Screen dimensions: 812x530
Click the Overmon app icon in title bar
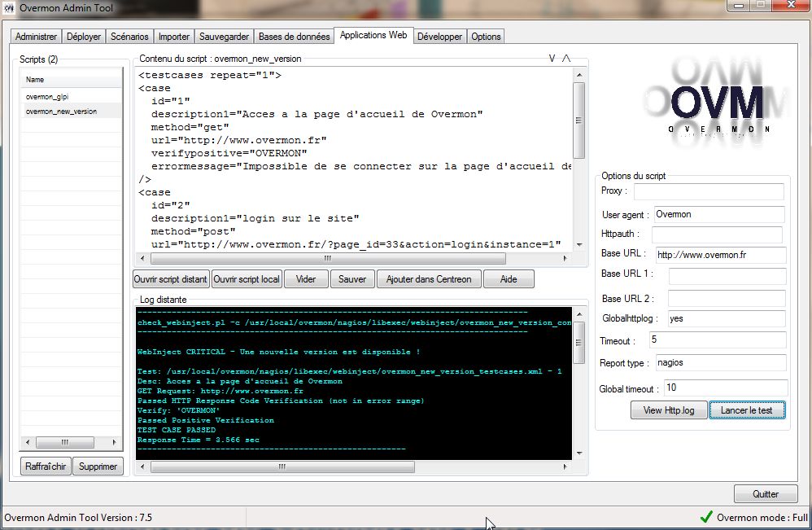[x=8, y=8]
